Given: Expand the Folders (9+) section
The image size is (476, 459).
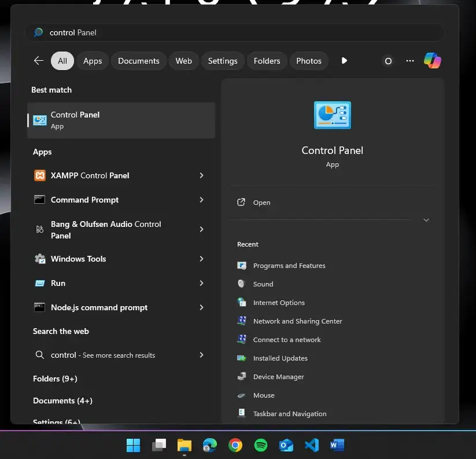Looking at the screenshot, I should (55, 379).
